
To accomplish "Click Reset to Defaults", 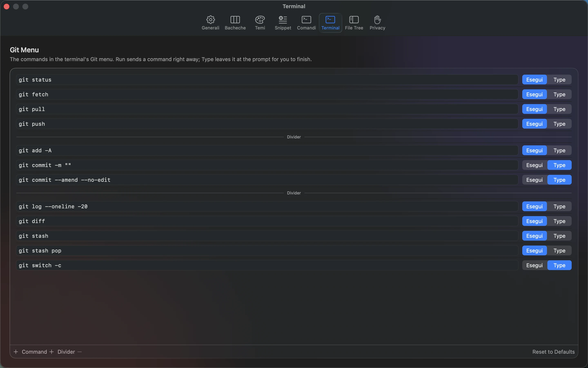I will [553, 352].
